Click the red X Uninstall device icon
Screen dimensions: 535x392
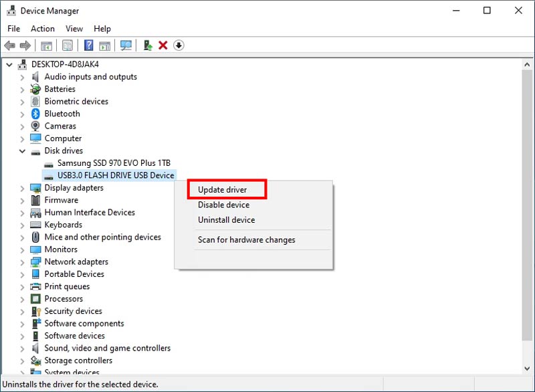pos(163,45)
